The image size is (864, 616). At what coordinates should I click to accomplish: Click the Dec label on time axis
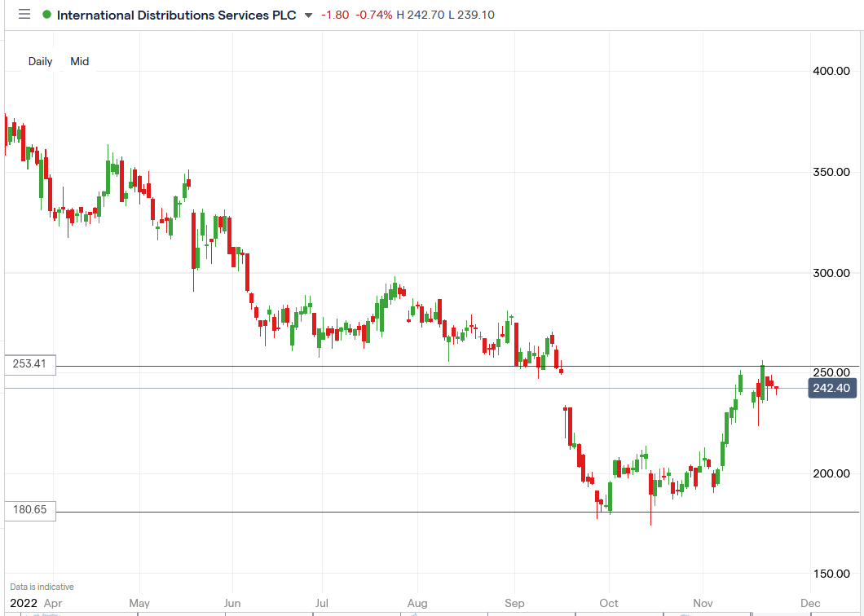810,603
